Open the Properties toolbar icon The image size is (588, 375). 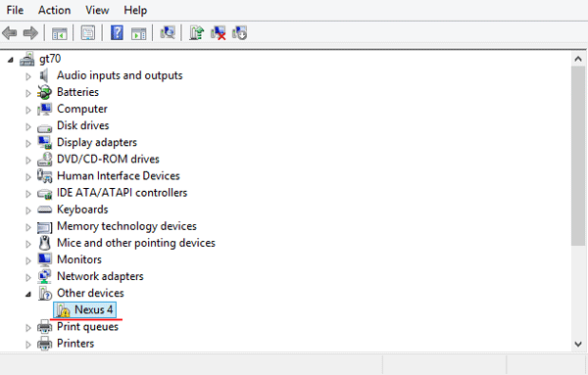point(88,33)
